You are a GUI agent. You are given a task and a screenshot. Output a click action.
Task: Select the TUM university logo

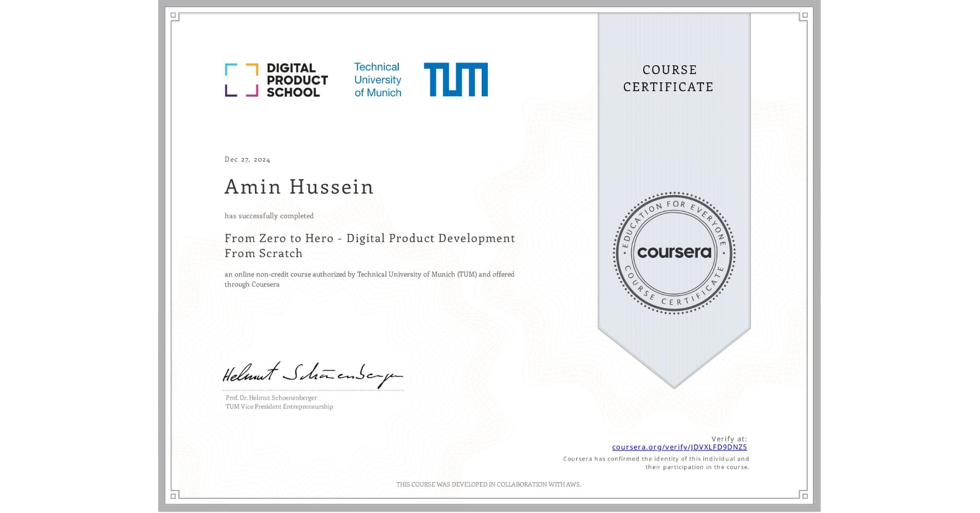click(456, 79)
